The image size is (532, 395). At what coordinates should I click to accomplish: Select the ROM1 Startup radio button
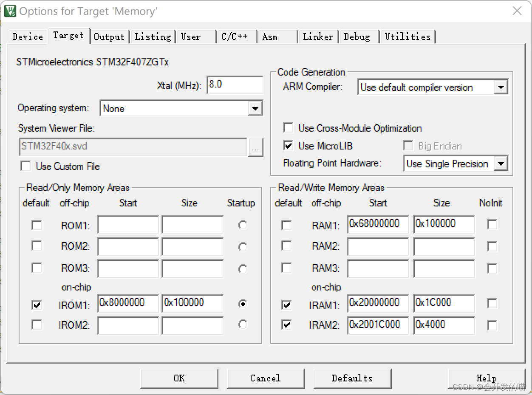243,225
